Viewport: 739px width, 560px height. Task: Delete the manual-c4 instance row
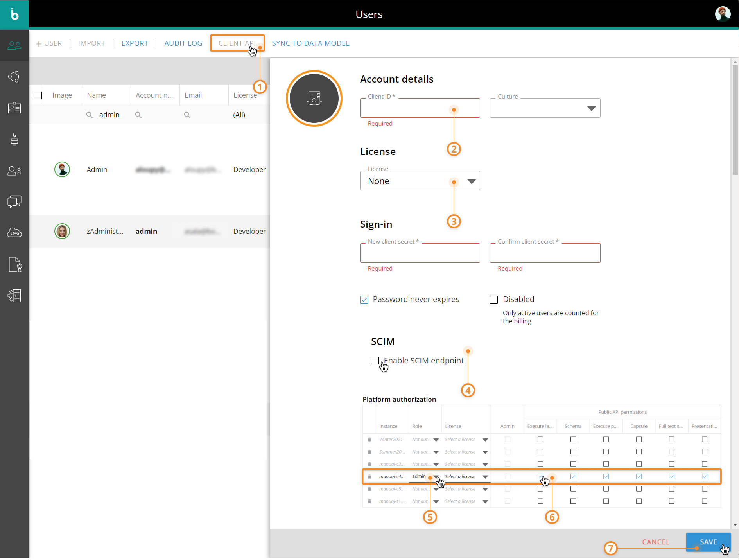coord(369,476)
